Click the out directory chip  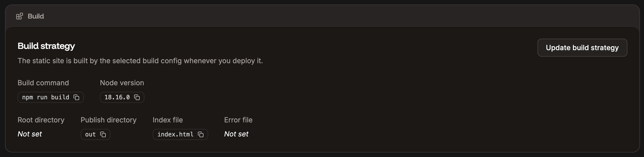coord(90,134)
